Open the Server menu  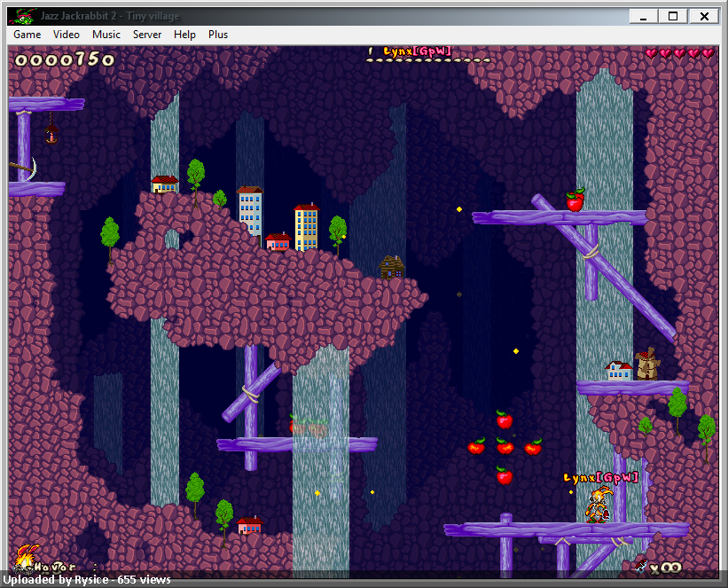(147, 35)
